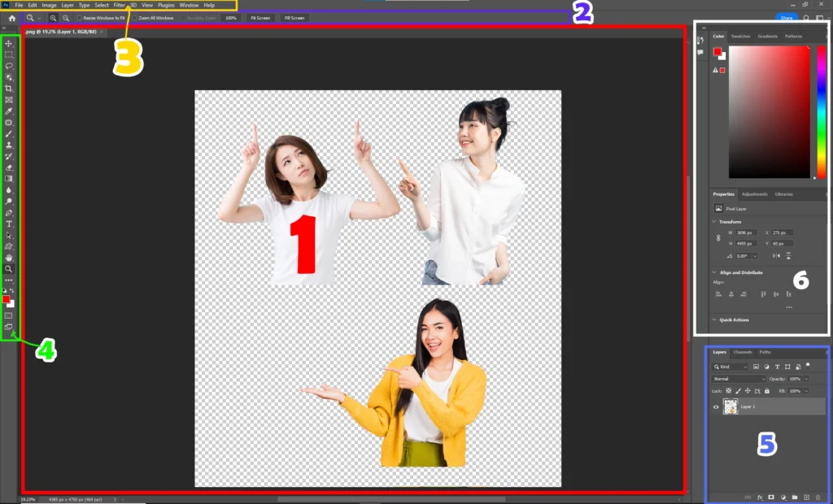Select the Brush tool
Viewport: 833px width, 504px height.
pyautogui.click(x=8, y=134)
